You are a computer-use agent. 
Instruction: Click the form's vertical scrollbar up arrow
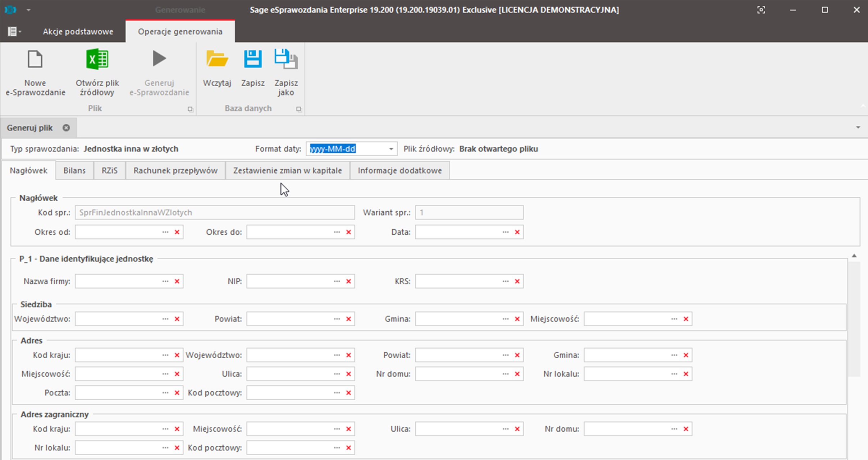coord(854,256)
